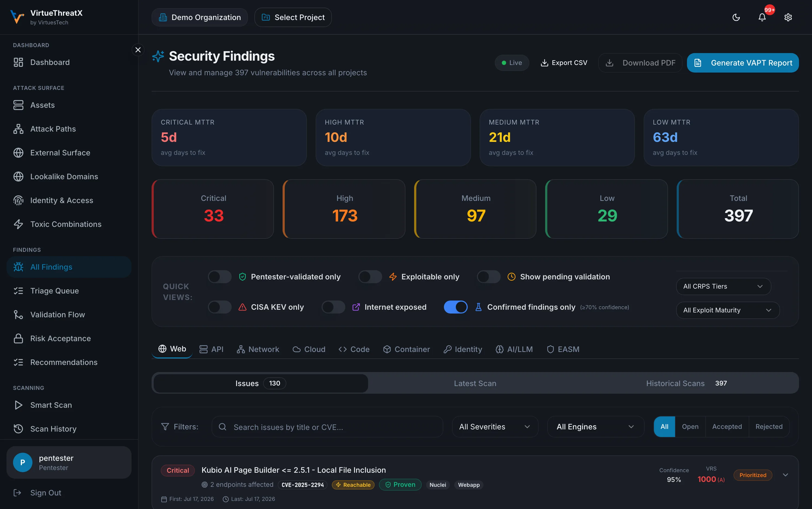Switch to the API tab
The image size is (812, 509).
[211, 350]
